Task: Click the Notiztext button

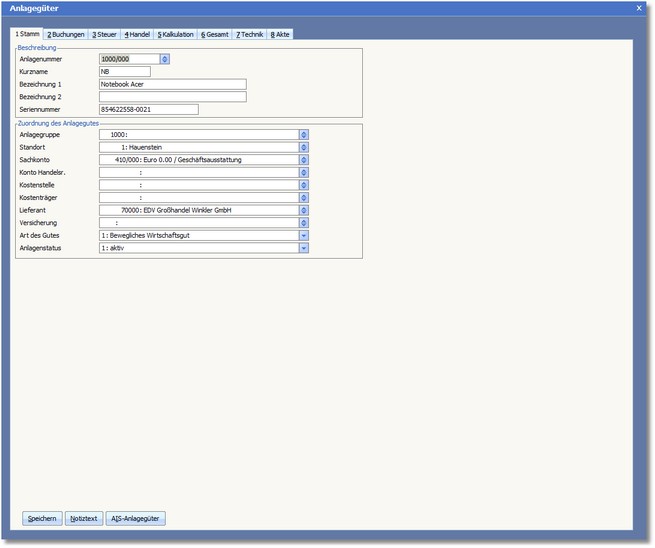Action: tap(83, 519)
